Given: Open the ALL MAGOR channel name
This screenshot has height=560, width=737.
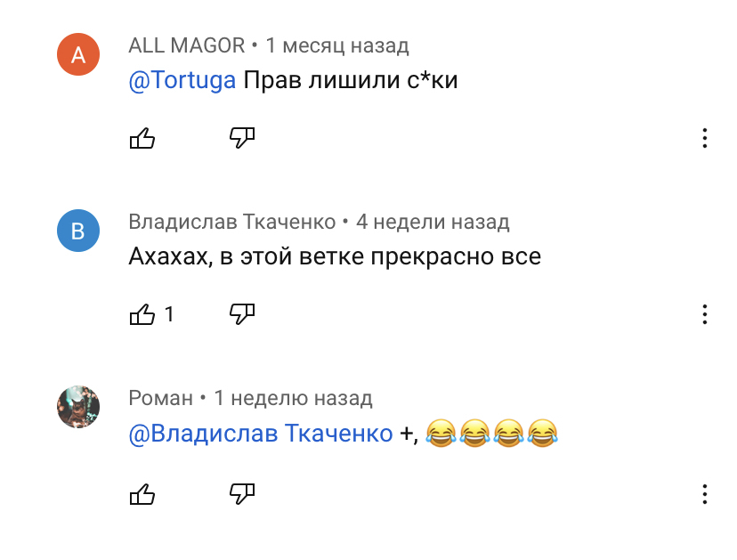Looking at the screenshot, I should point(187,45).
